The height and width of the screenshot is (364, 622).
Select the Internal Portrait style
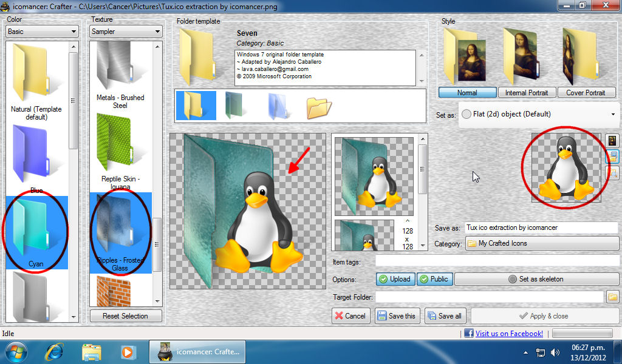point(527,92)
